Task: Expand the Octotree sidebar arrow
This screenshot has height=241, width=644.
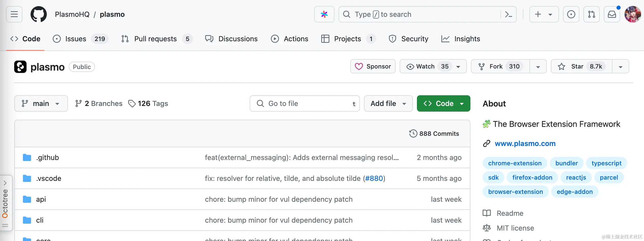Action: click(5, 183)
